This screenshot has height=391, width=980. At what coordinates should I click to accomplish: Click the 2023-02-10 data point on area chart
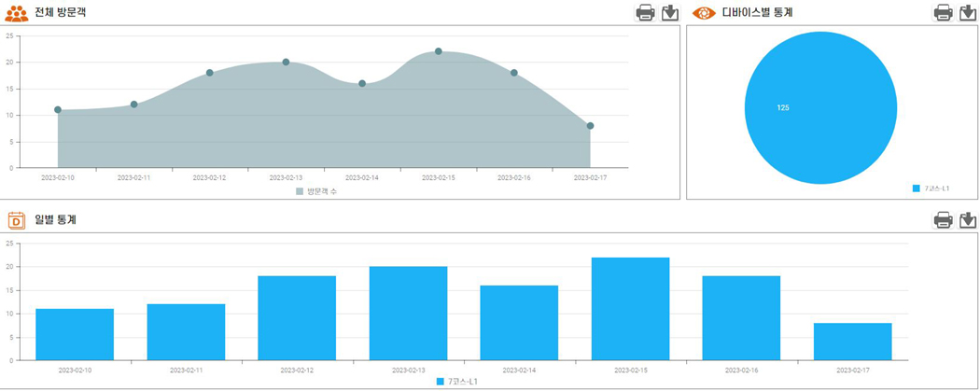(x=58, y=110)
